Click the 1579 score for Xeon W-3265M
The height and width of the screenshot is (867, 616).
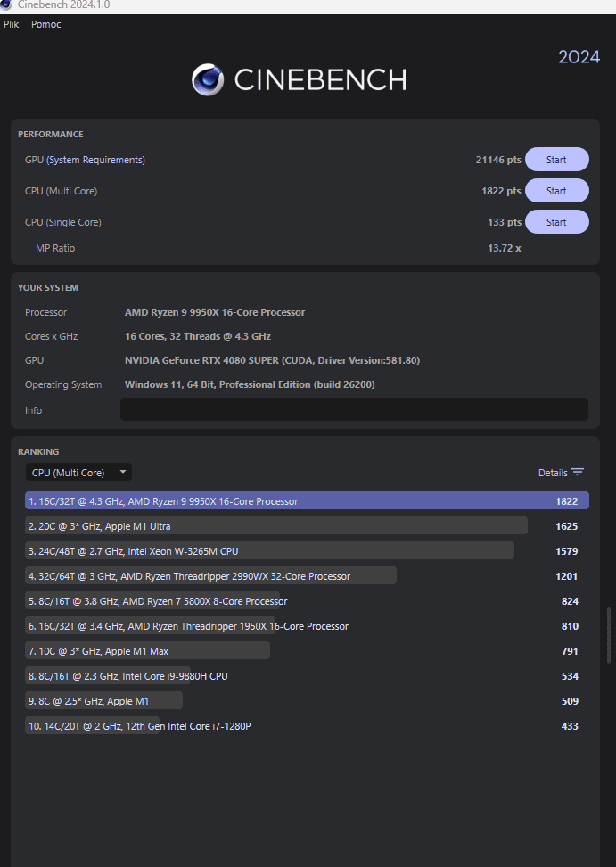(x=567, y=550)
